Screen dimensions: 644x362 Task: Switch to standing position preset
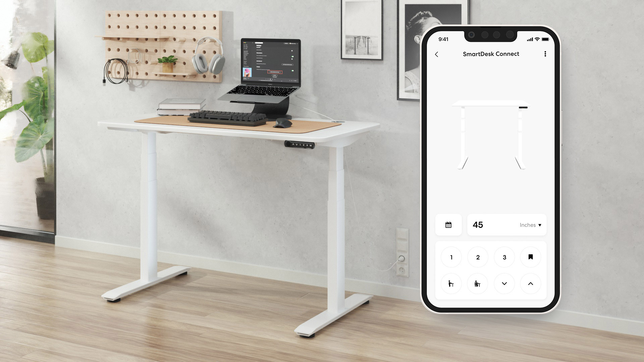coord(451,283)
